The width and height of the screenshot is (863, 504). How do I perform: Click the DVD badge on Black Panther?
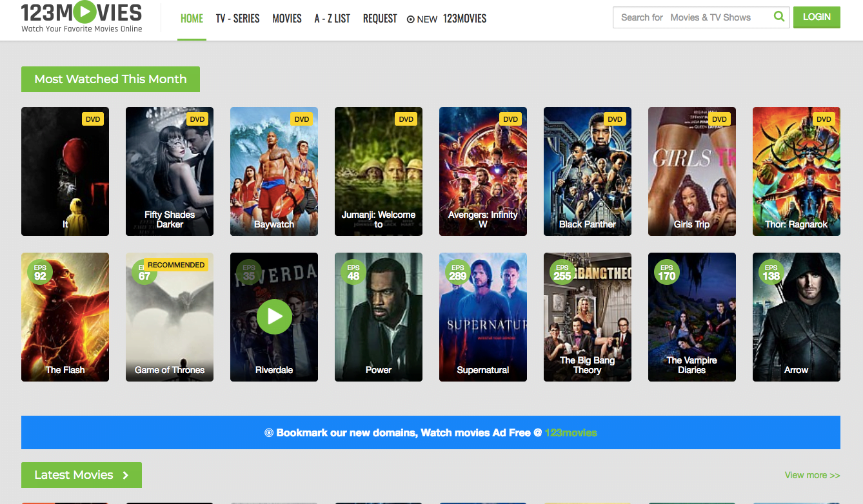615,119
